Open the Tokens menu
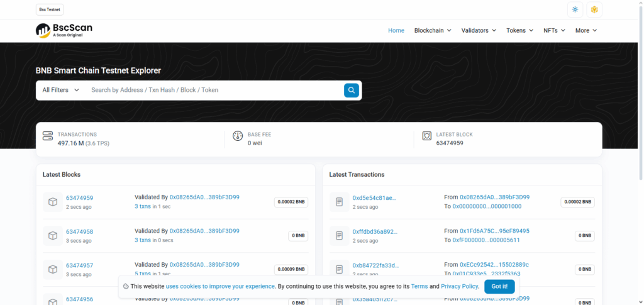The height and width of the screenshot is (305, 644). (519, 30)
